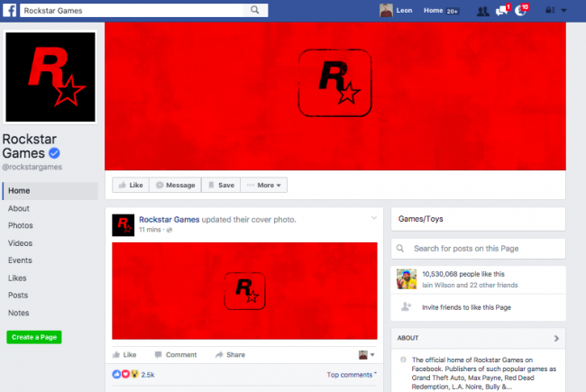Screen dimensions: 586x392
Task: Click the @rockstargames username text
Action: (32, 167)
